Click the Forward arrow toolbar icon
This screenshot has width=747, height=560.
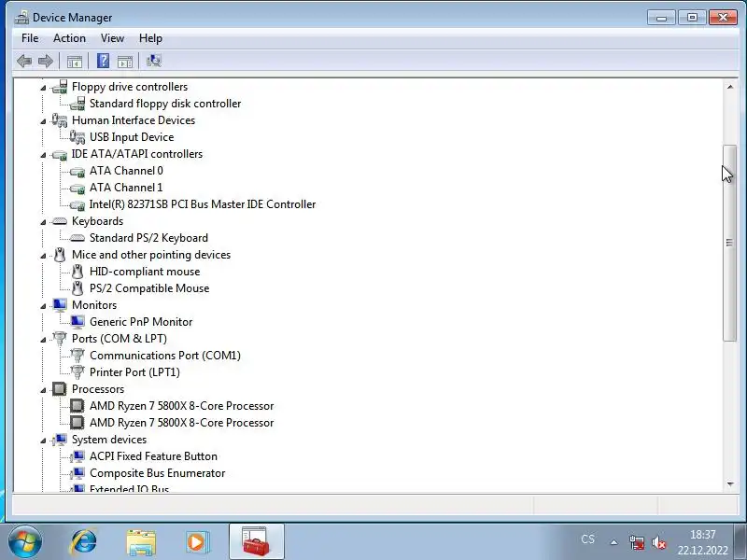click(46, 61)
